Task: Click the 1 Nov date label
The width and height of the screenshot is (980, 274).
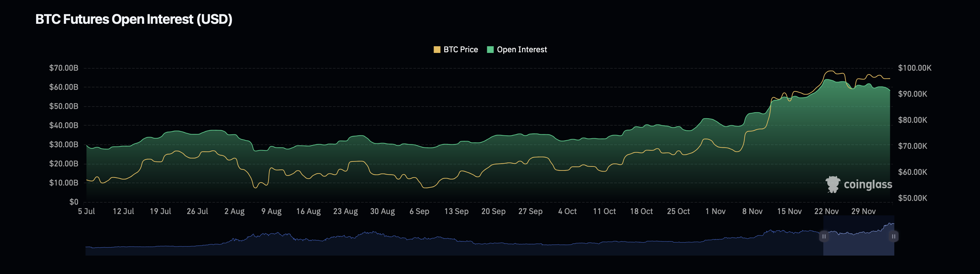Action: pyautogui.click(x=715, y=212)
